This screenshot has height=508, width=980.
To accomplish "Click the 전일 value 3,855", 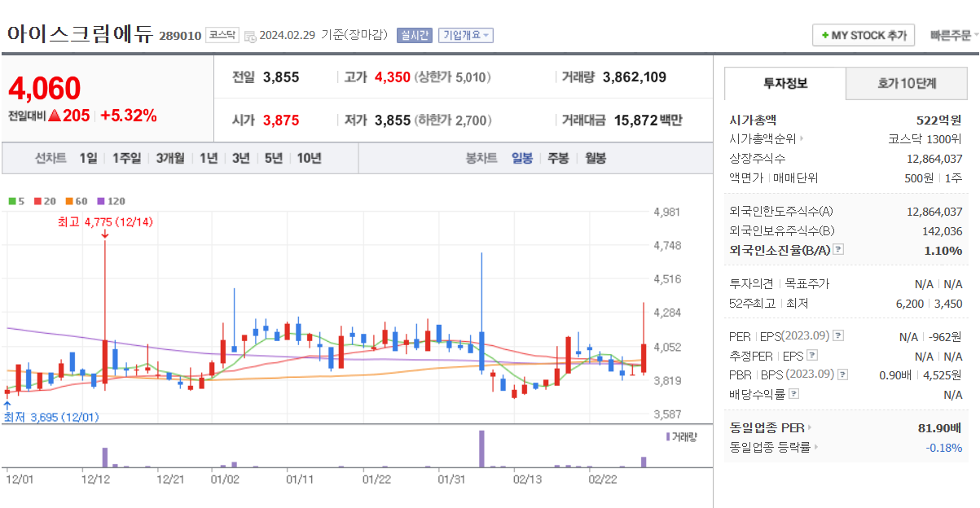I will tap(281, 77).
